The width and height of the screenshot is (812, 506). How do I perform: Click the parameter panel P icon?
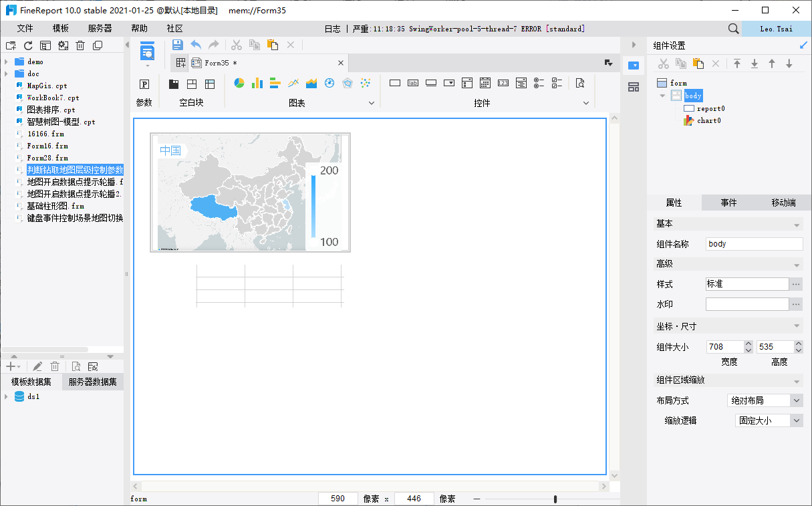144,84
